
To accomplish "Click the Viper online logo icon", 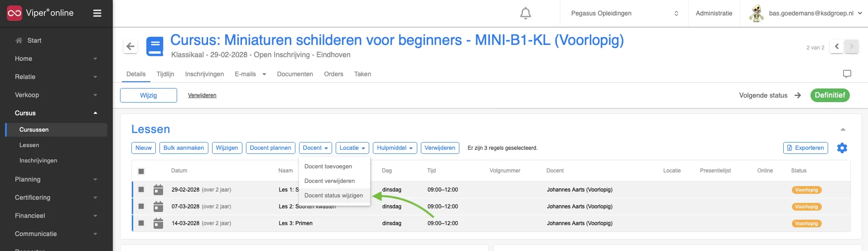I will coord(14,13).
